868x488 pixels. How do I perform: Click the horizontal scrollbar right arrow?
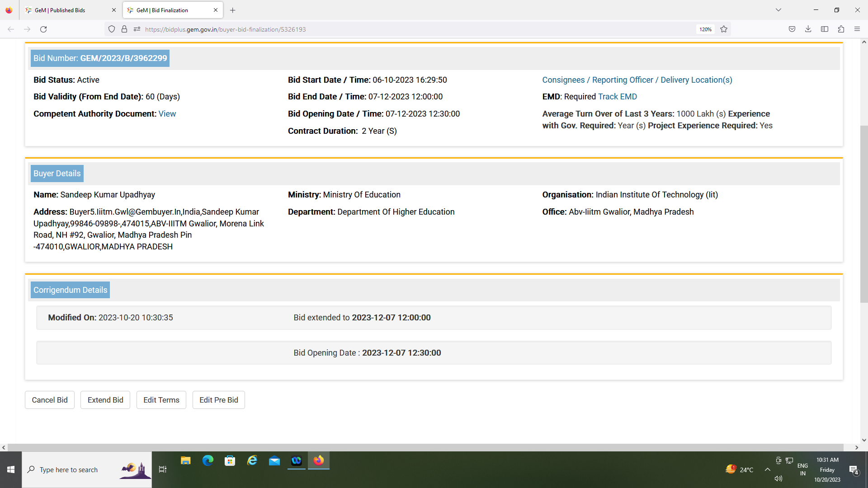(x=856, y=447)
